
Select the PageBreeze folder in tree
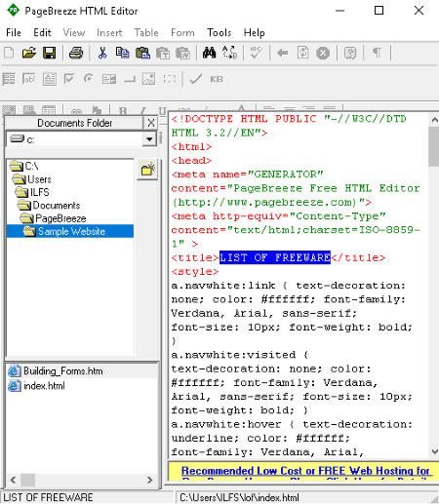pos(54,218)
